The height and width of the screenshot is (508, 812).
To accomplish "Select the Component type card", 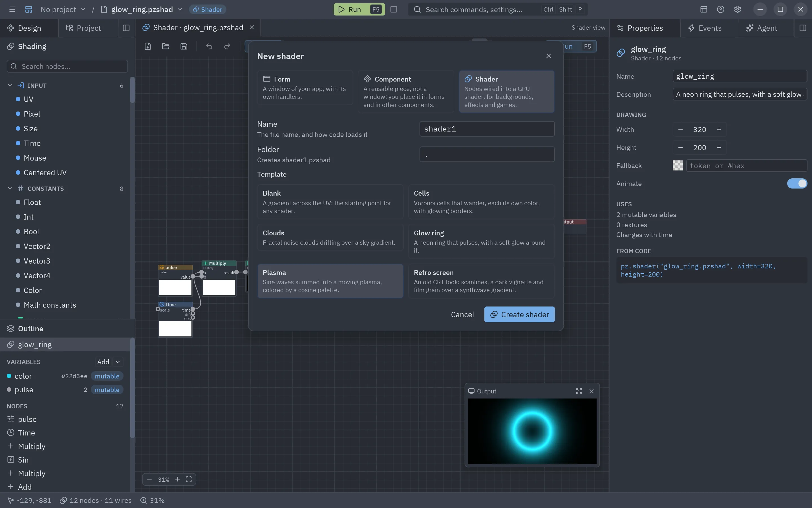I will pos(406,91).
